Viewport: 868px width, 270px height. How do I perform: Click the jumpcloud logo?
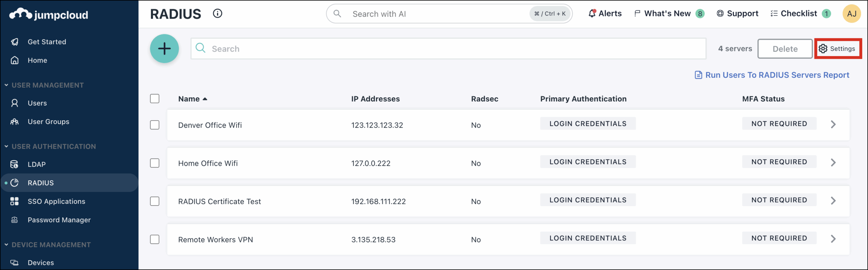coord(49,14)
